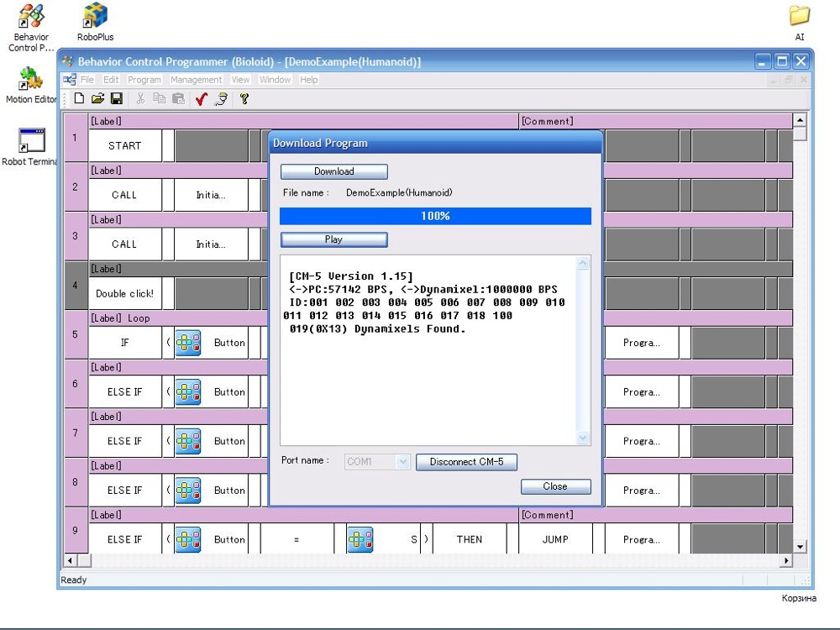Open the Robot Terminal desktop shortcut
This screenshot has width=840, height=630.
(x=31, y=147)
